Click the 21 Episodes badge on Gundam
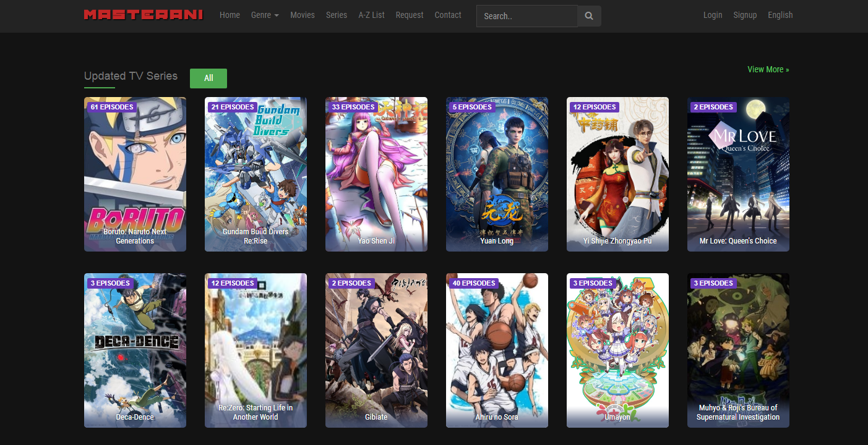The width and height of the screenshot is (868, 445). (233, 107)
